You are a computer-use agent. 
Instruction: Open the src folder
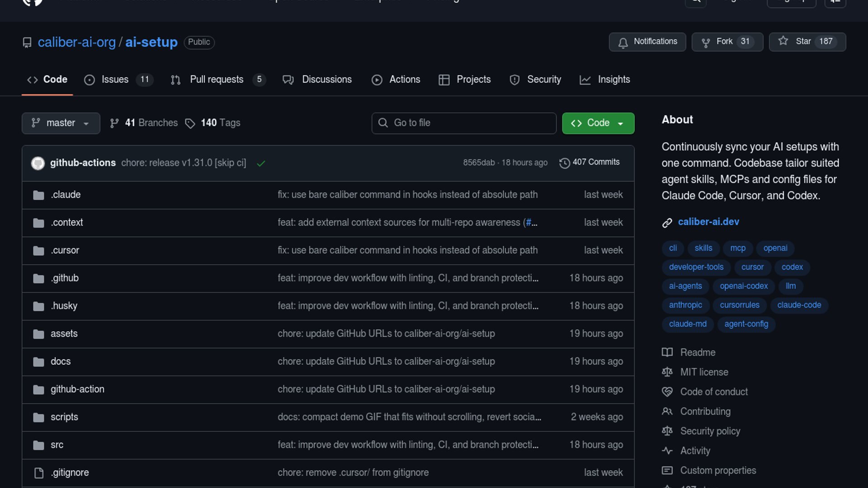point(57,445)
